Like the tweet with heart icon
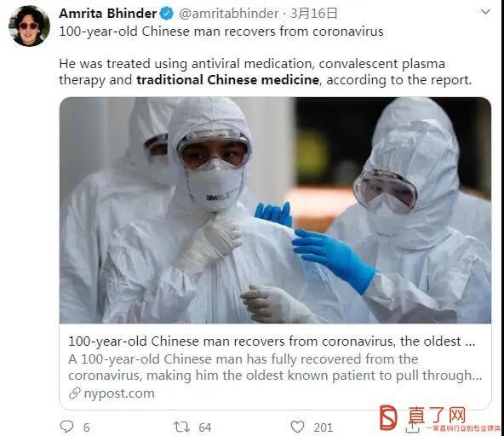This screenshot has width=504, height=436. [x=297, y=427]
